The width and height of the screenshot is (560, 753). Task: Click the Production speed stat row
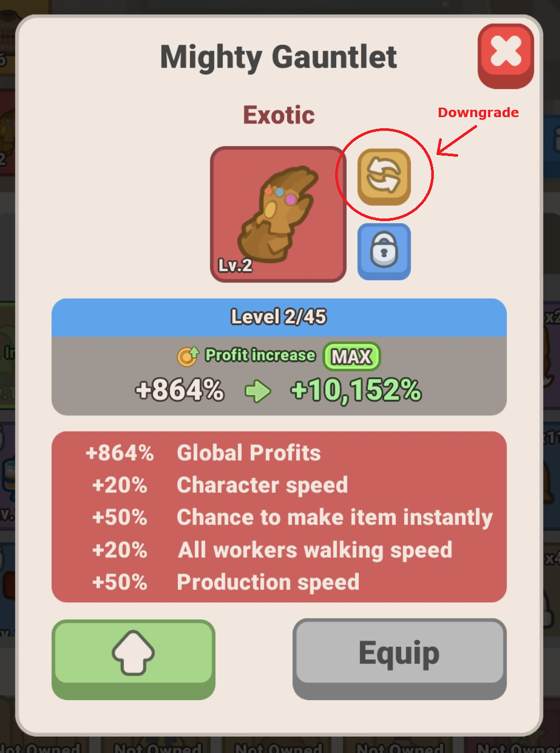tap(279, 582)
